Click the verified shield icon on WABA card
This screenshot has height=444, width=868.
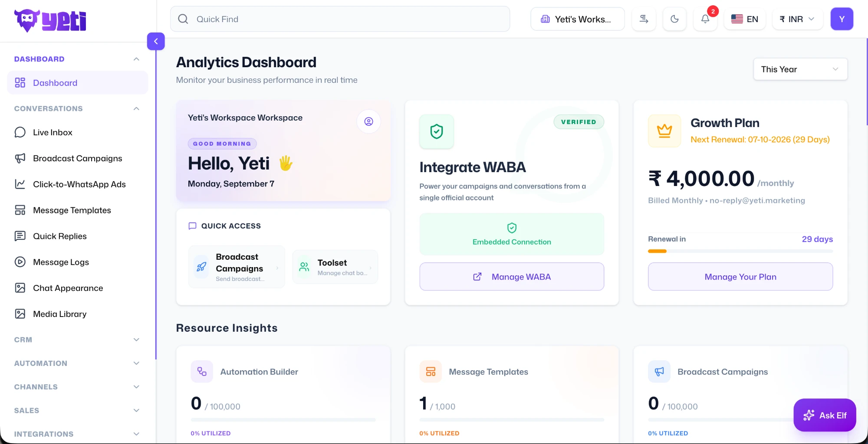pyautogui.click(x=437, y=131)
